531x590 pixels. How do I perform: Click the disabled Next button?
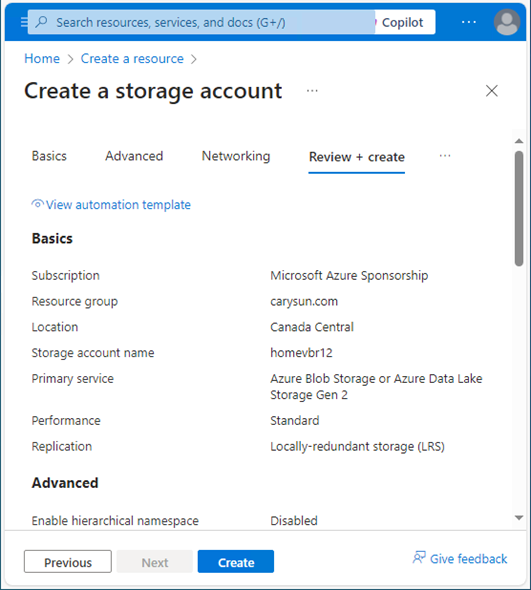click(x=155, y=562)
